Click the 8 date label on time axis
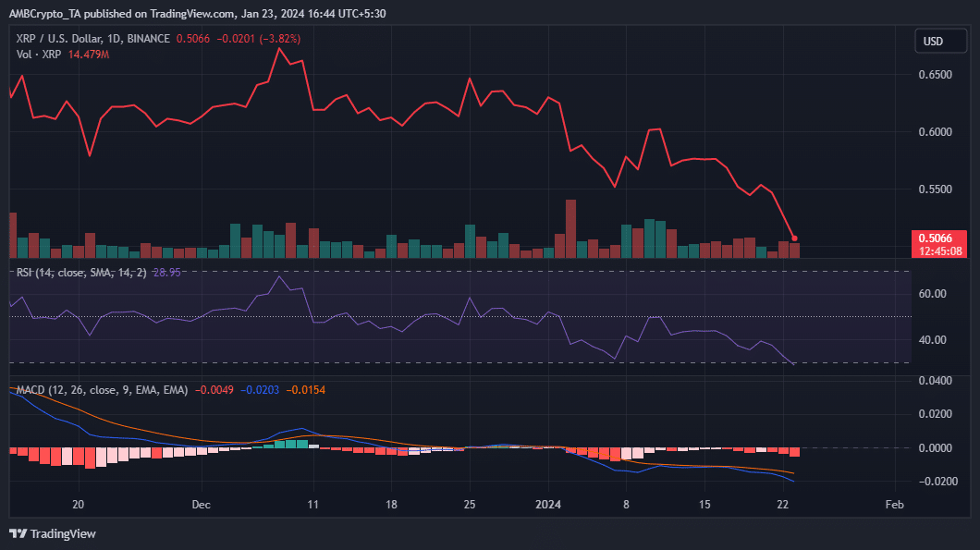This screenshot has width=980, height=550. coord(626,505)
